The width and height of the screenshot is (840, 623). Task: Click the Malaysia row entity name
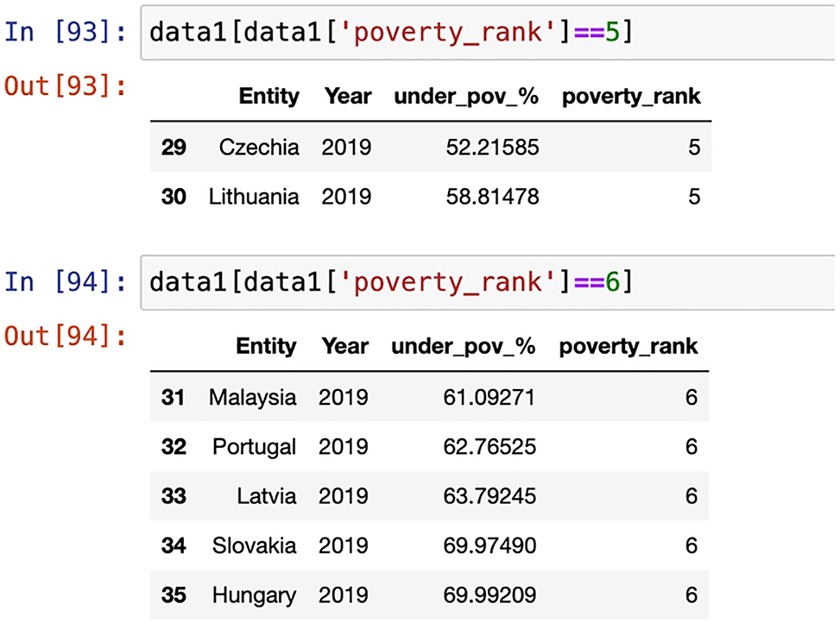point(252,398)
